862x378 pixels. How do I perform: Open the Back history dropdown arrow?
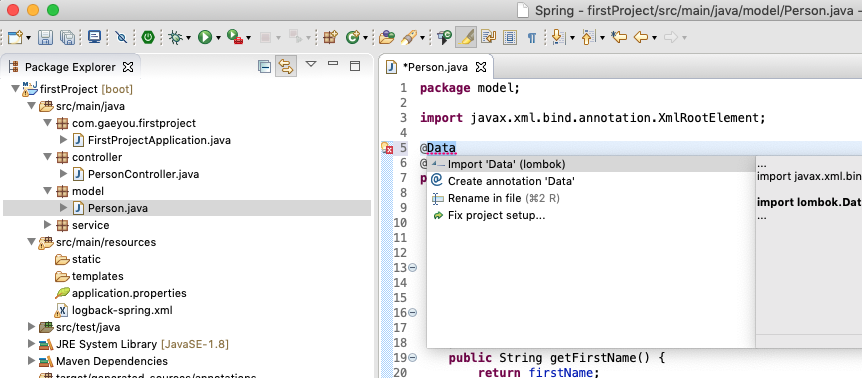click(654, 38)
